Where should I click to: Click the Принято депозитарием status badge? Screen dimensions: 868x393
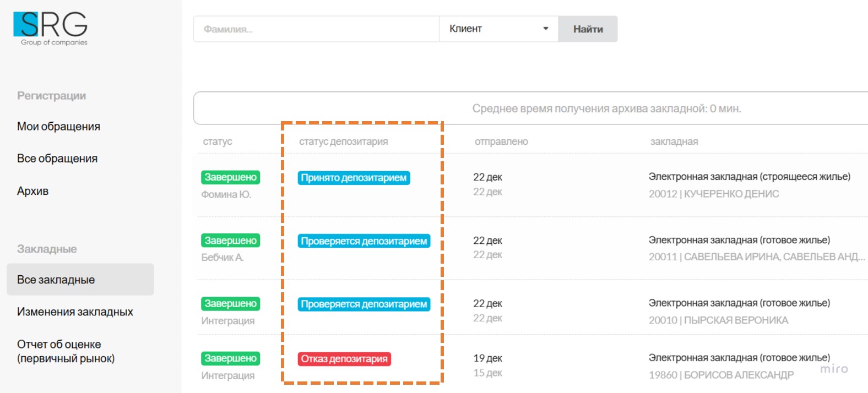pos(354,178)
